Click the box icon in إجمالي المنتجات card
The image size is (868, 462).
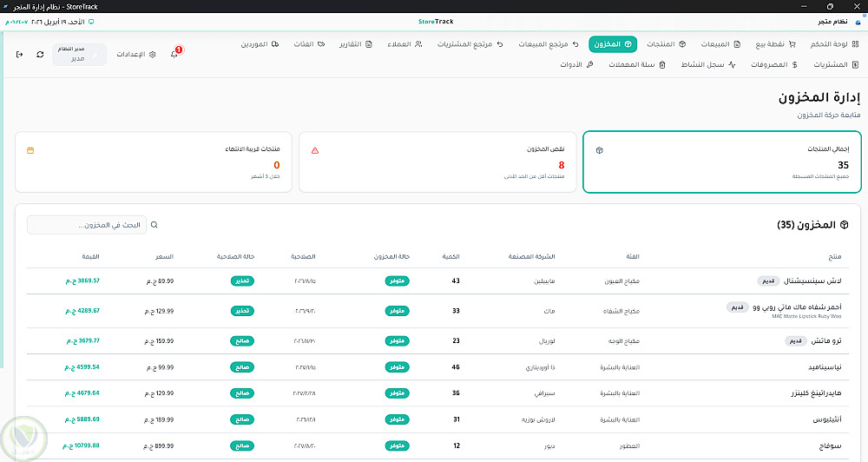pyautogui.click(x=599, y=150)
